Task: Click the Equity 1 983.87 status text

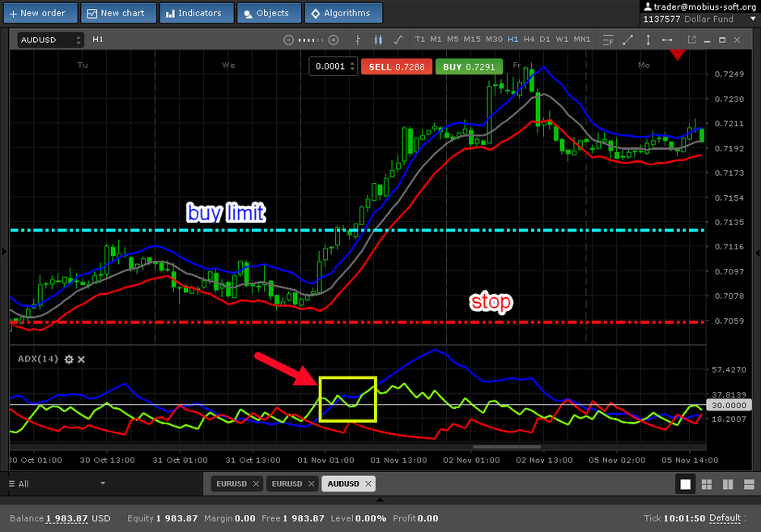Action: click(163, 518)
